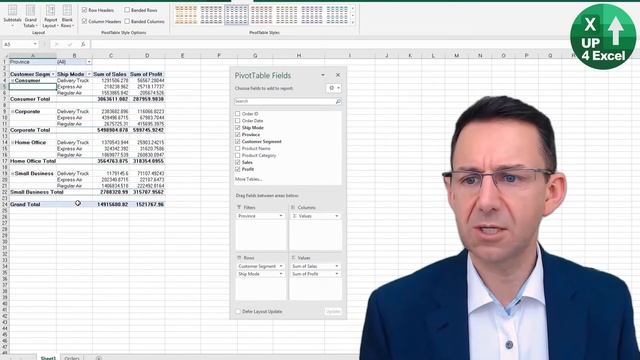Collapse the Consumer row group
The image size is (640, 360).
coord(12,81)
